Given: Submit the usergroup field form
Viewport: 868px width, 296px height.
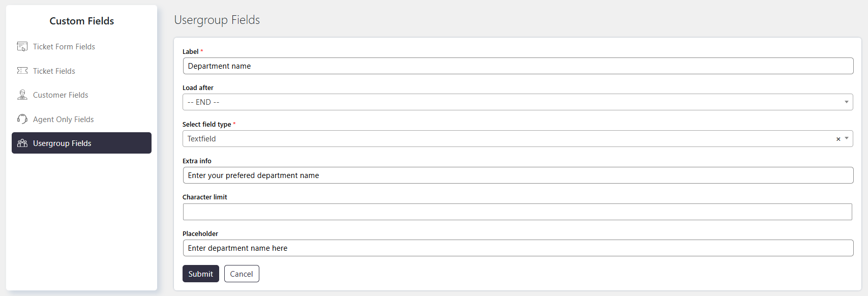Looking at the screenshot, I should [201, 274].
